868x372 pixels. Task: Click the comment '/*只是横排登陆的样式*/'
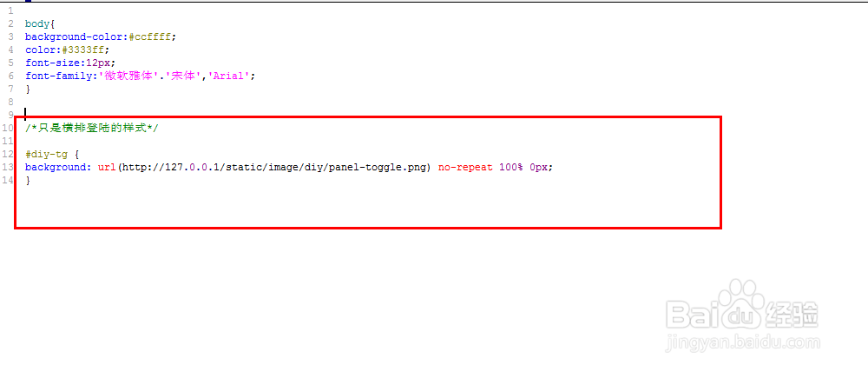click(x=92, y=128)
